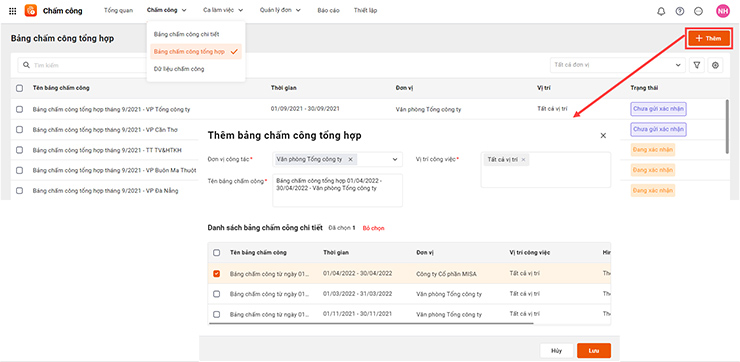Toggle select-all checkbox in dialog detail list
This screenshot has width=740, height=362.
point(217,253)
